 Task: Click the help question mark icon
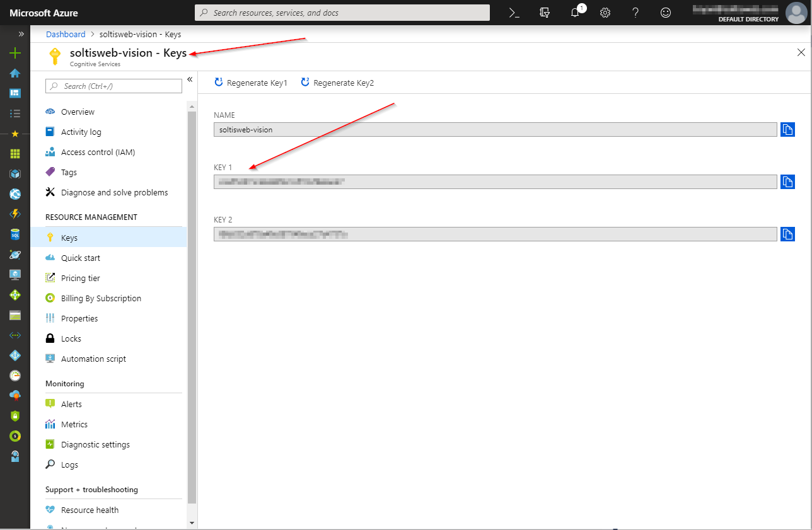tap(635, 13)
